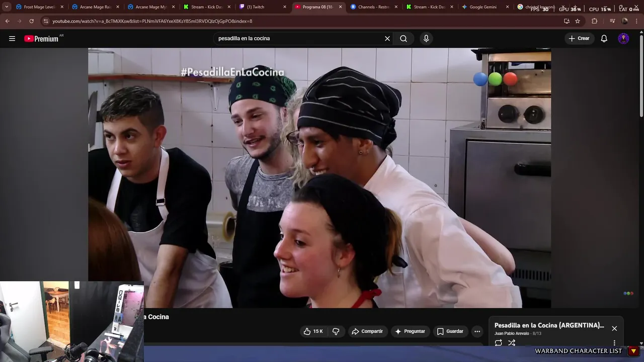Open Pesadilla en la Cocina (ARGENTINA) playlist title
The image size is (644, 362).
[x=549, y=325]
